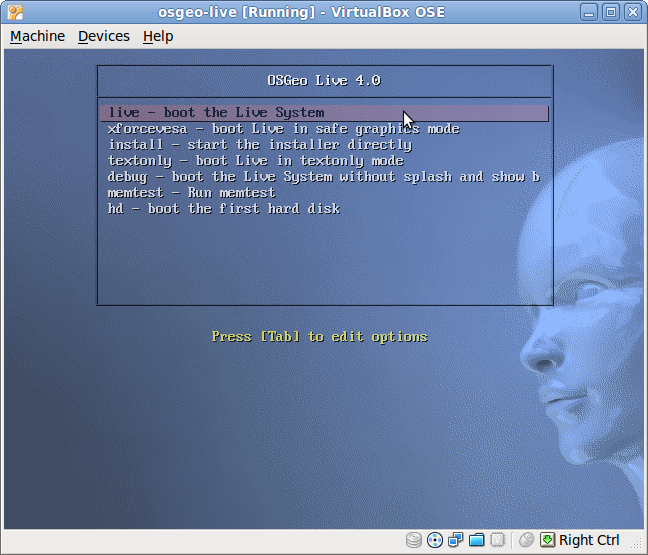Open the Devices menu
Screen dimensions: 648x555
click(x=104, y=36)
